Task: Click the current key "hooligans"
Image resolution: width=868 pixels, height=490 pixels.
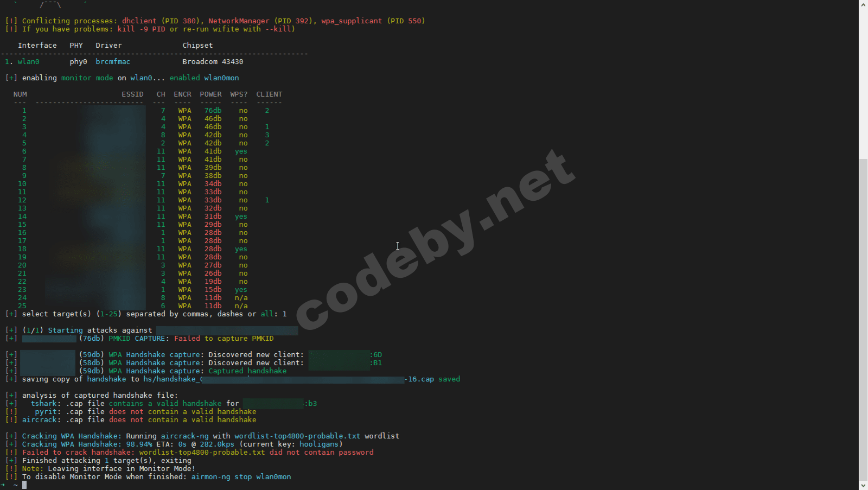Action: pyautogui.click(x=320, y=444)
